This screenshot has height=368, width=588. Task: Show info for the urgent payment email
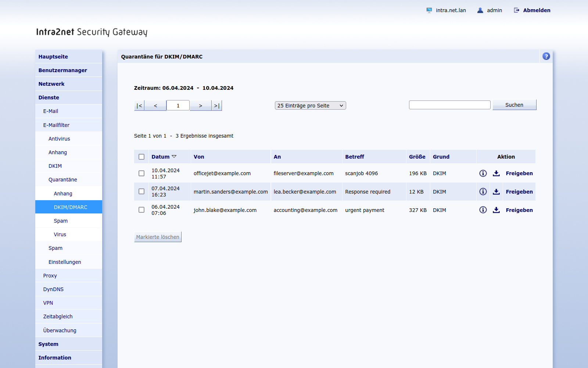(483, 210)
